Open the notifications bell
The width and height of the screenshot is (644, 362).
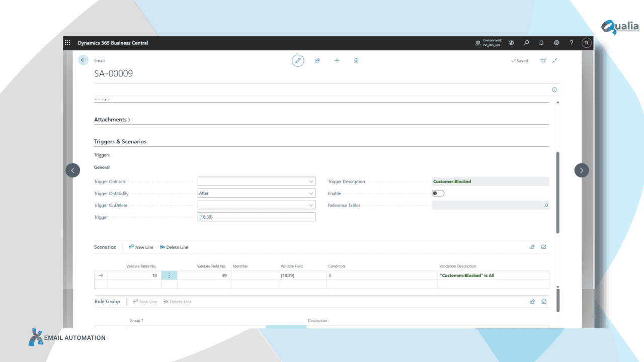coord(541,43)
